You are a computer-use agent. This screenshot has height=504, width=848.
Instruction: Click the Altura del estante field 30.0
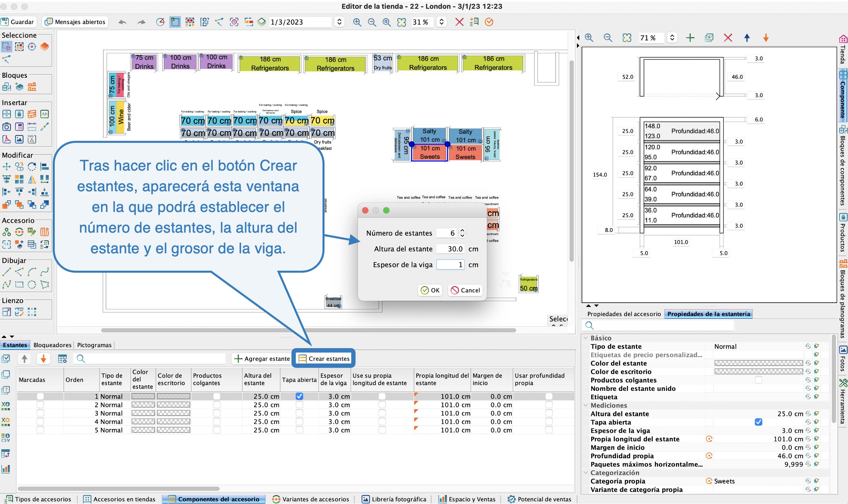(451, 249)
